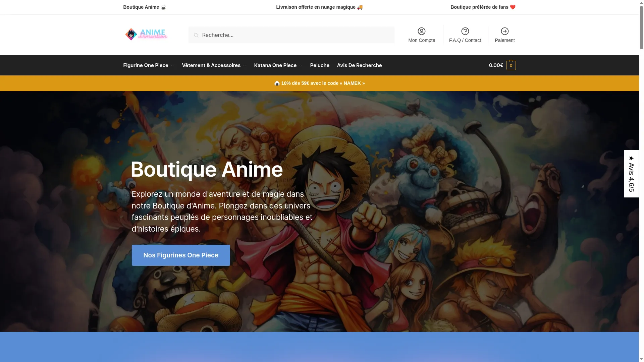This screenshot has width=644, height=362.
Task: Expand Katana One Piece submenu chevron
Action: click(x=301, y=66)
